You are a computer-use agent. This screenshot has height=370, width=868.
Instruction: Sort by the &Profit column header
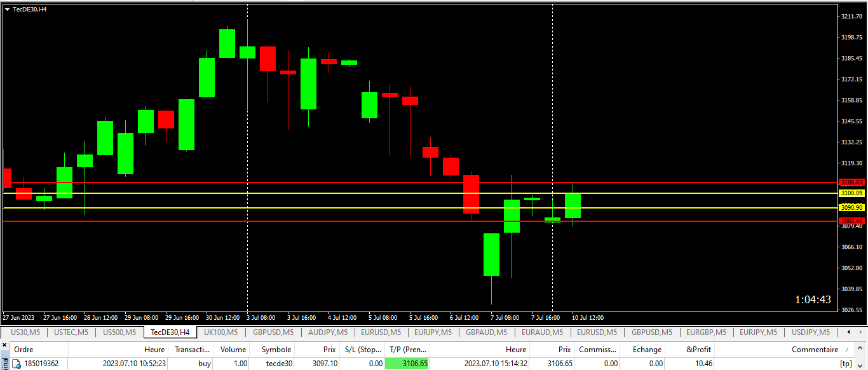click(691, 350)
